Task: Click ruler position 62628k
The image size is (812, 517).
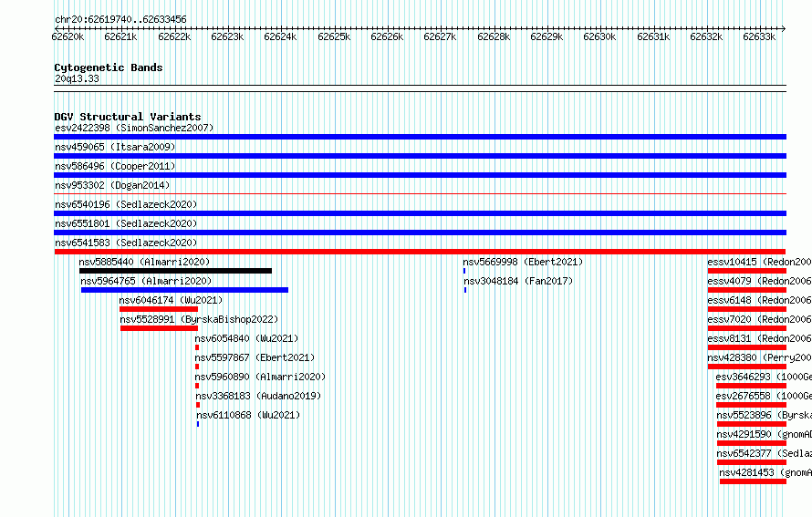Action: (x=494, y=36)
